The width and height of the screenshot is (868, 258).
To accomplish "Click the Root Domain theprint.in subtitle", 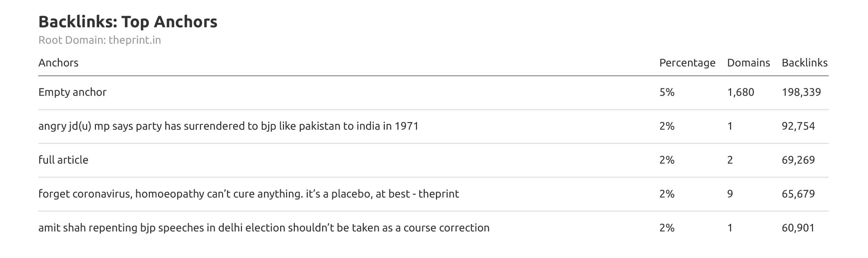I will [x=99, y=40].
